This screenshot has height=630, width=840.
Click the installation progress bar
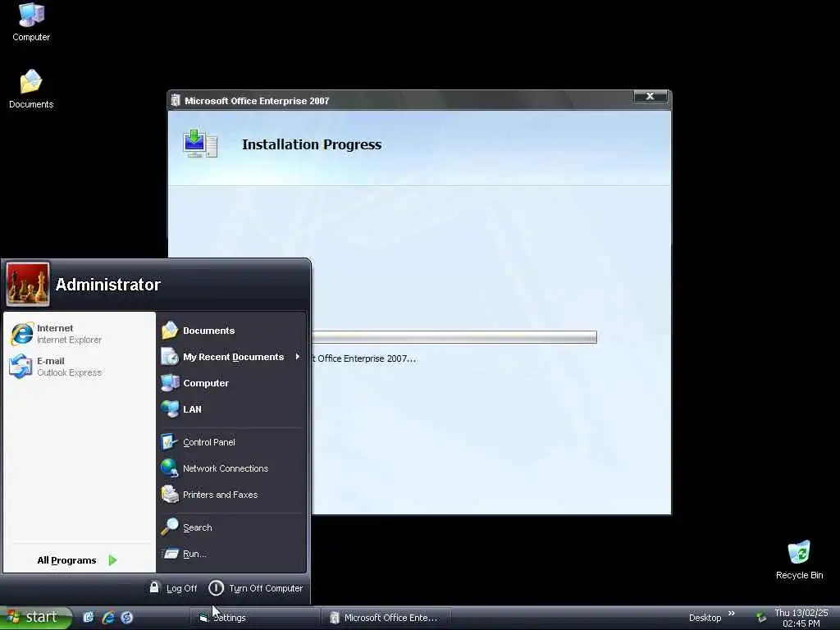point(454,337)
